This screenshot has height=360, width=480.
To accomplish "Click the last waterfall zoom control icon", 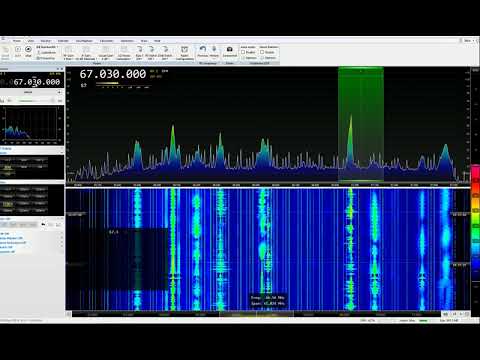I will [467, 314].
